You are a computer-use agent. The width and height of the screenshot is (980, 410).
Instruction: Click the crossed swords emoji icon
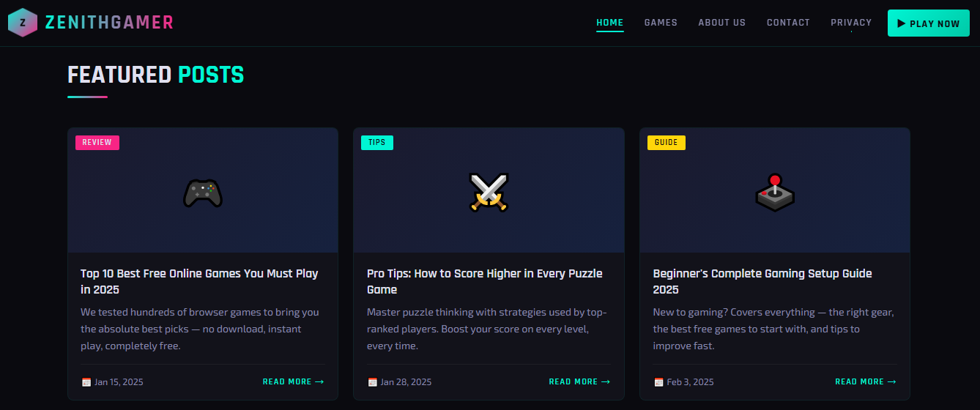(x=489, y=193)
